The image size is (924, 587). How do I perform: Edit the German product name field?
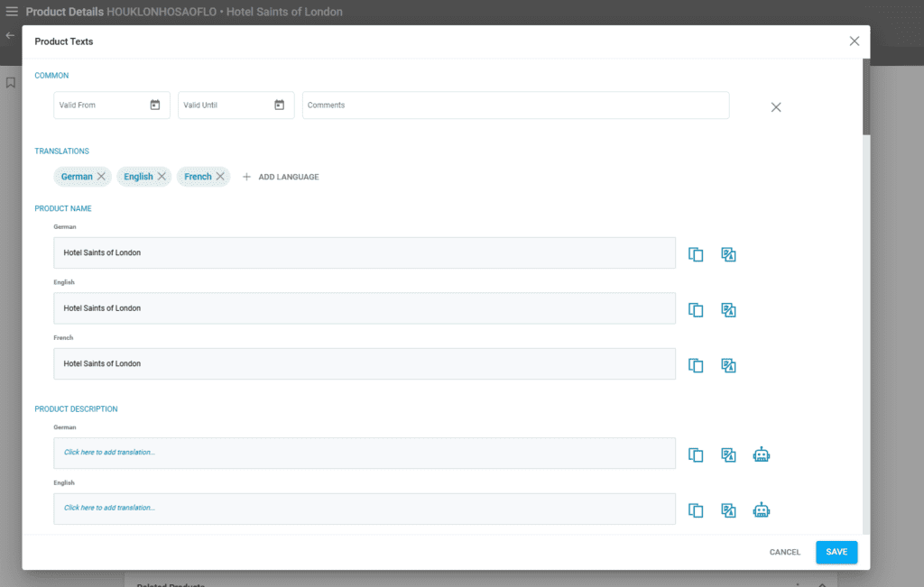(365, 252)
